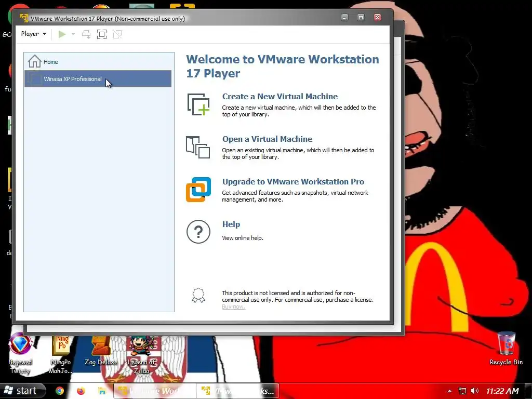Click the Winasa XP Professional thumbnail icon

point(34,79)
